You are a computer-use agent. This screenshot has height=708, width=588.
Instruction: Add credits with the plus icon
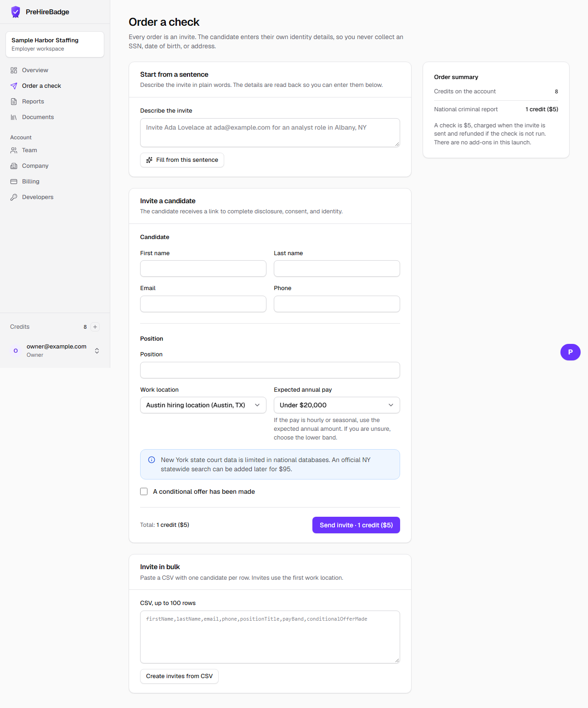tap(95, 327)
